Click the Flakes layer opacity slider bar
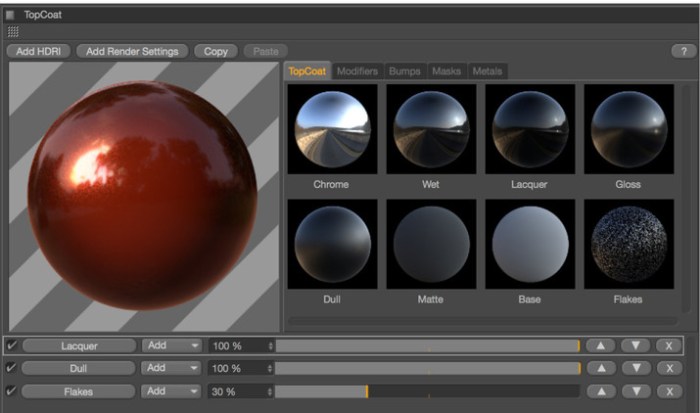This screenshot has height=413, width=700. click(427, 391)
